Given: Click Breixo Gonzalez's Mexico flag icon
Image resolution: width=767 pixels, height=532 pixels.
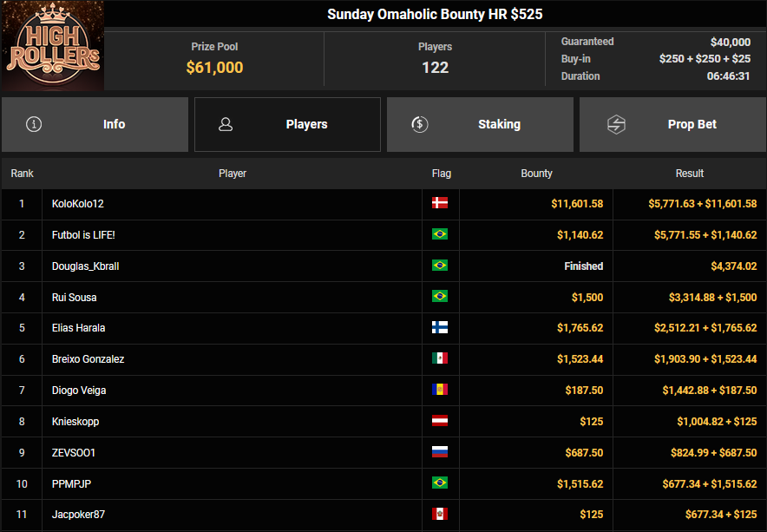Looking at the screenshot, I should pos(440,359).
